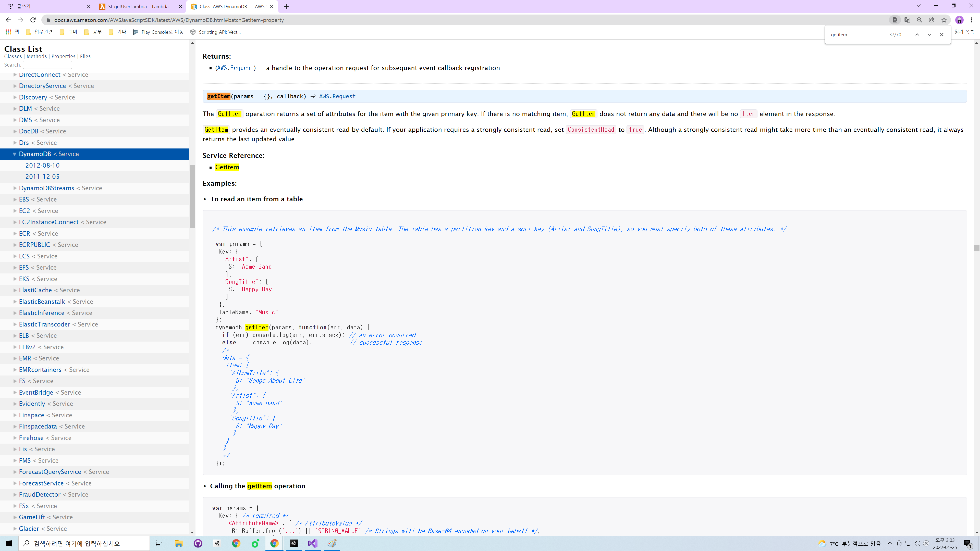Show hidden system tray icons
The height and width of the screenshot is (551, 980).
[x=889, y=543]
